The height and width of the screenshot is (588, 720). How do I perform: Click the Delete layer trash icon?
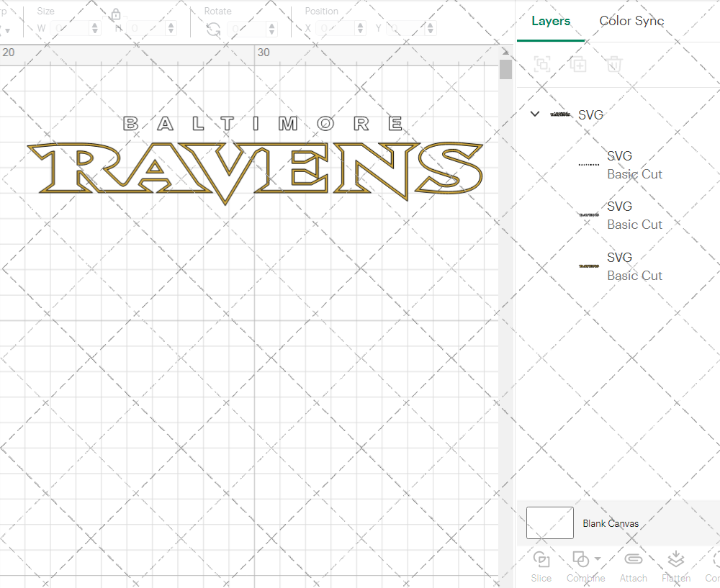pos(614,64)
